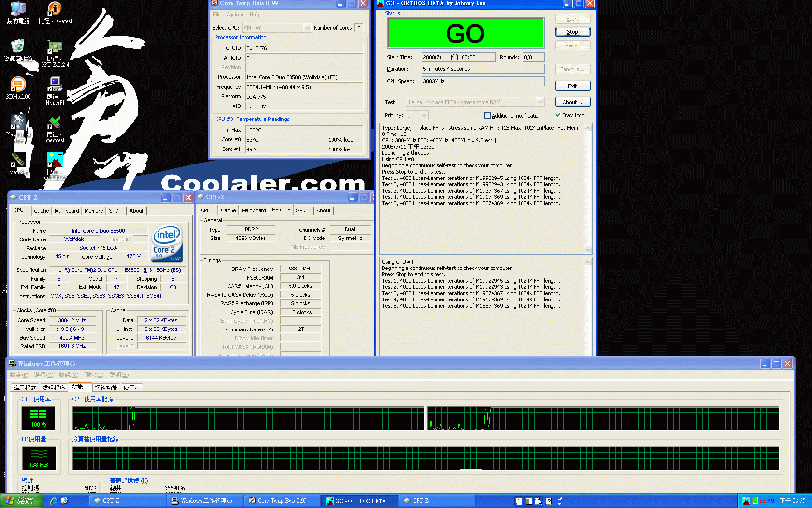
Task: Enable the Additional notification checkbox
Action: [487, 116]
